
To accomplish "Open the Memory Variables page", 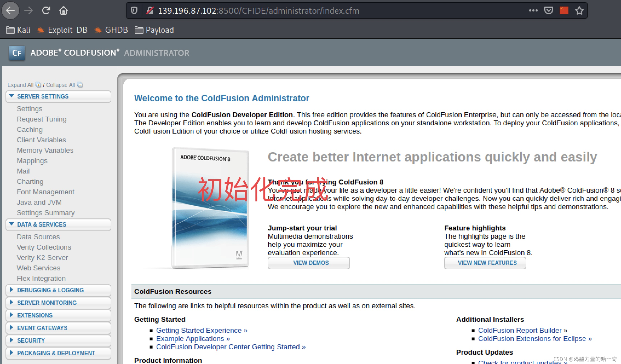I will [45, 150].
